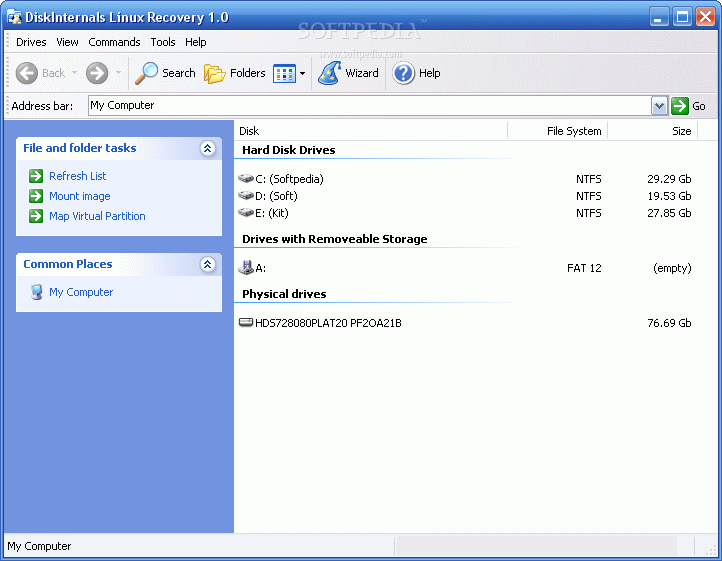
Task: Click the Map Virtual Partition arrow icon
Action: click(36, 216)
